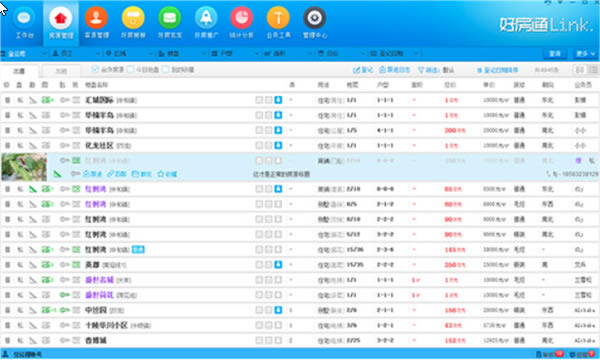Expand the 更多 more dropdown button
Image resolution: width=600 pixels, height=360 pixels.
(x=585, y=54)
